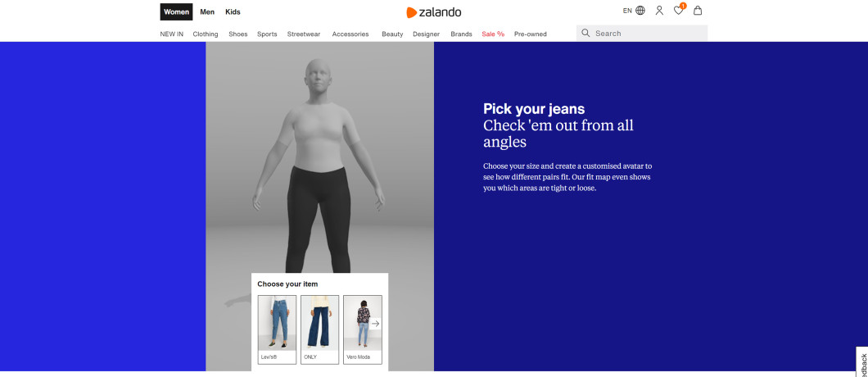Switch to the Kids tab
This screenshot has height=377, width=868.
(233, 11)
